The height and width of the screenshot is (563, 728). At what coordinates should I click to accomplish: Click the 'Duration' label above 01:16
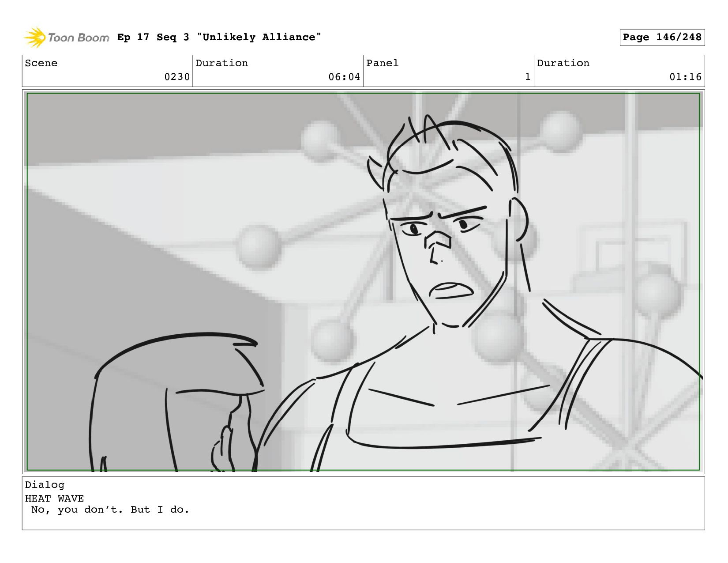pos(563,63)
